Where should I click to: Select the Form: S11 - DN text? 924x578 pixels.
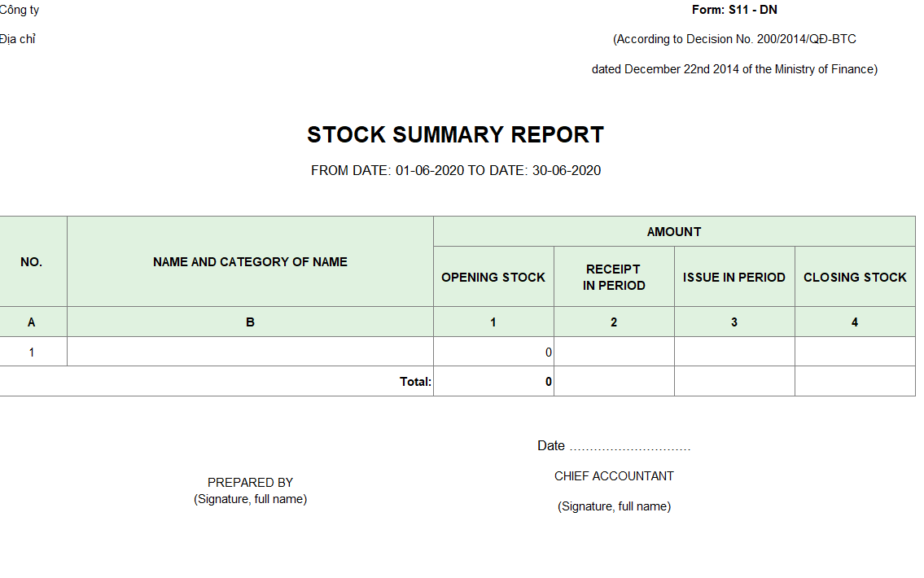[734, 10]
